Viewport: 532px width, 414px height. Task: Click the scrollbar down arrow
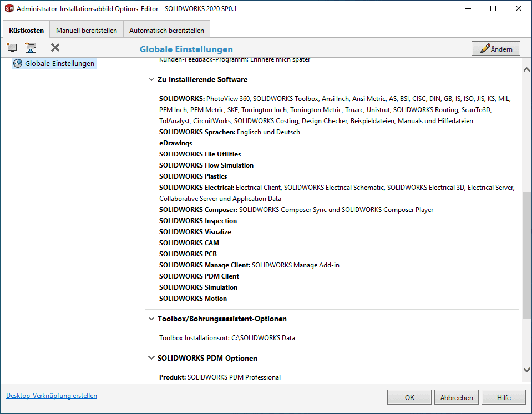(526, 370)
